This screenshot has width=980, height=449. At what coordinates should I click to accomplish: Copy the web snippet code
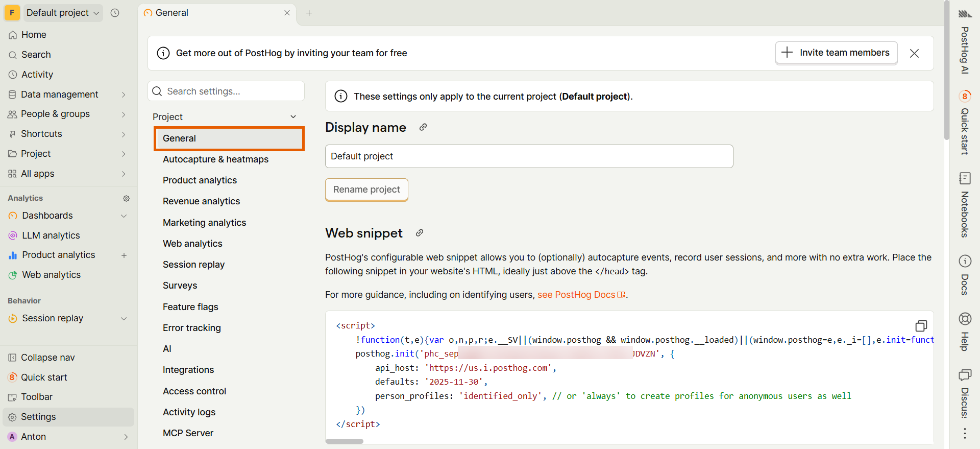[x=921, y=326]
